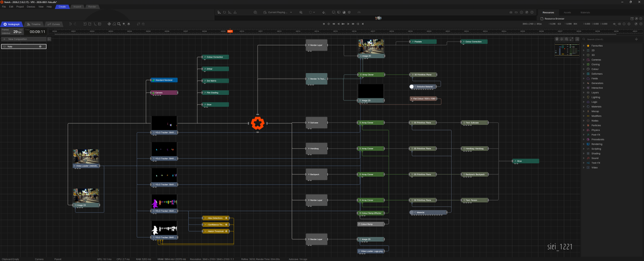Click the Sound note icon
The width and height of the screenshot is (644, 261).
pos(589,158)
